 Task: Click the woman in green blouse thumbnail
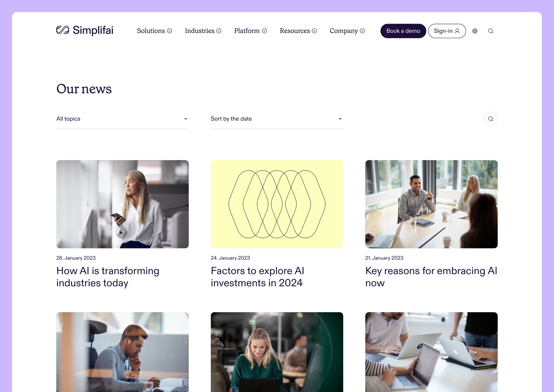click(277, 352)
